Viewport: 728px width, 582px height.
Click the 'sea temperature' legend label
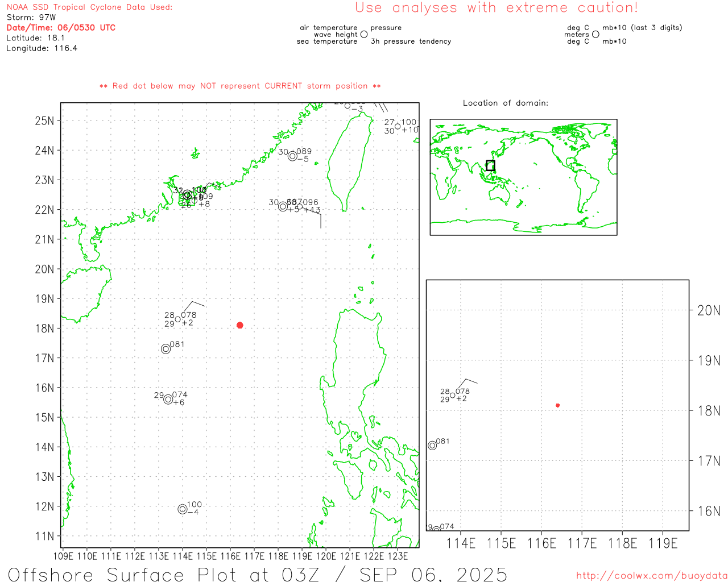(327, 41)
